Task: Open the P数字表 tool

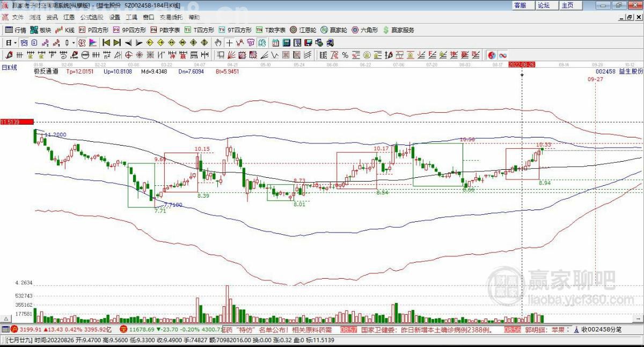Action: (x=165, y=30)
